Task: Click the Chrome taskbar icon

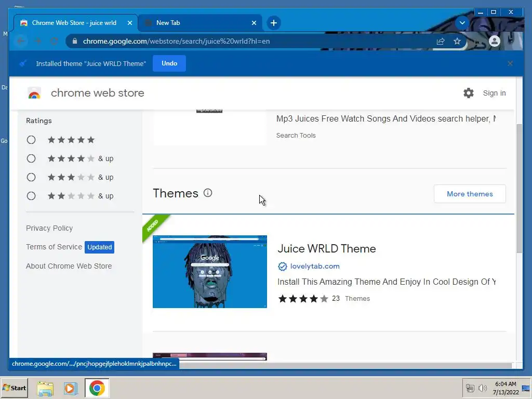Action: click(97, 388)
